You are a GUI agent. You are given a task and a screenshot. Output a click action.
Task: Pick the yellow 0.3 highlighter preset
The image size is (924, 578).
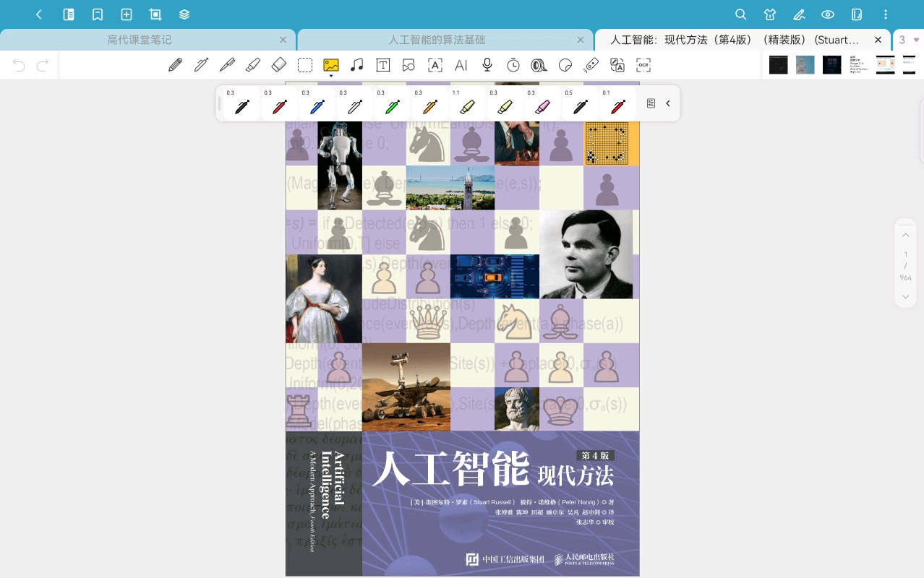point(505,103)
